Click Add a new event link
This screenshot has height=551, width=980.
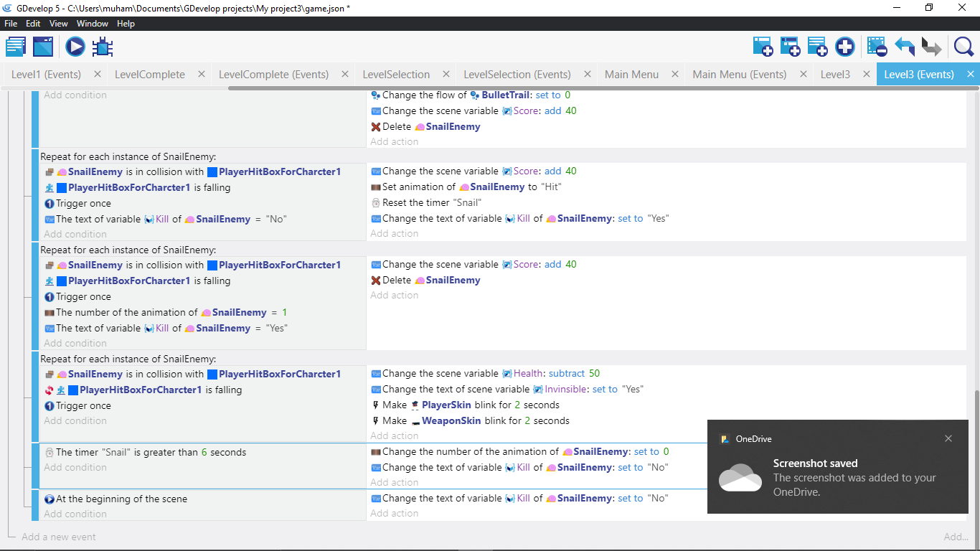pyautogui.click(x=59, y=537)
